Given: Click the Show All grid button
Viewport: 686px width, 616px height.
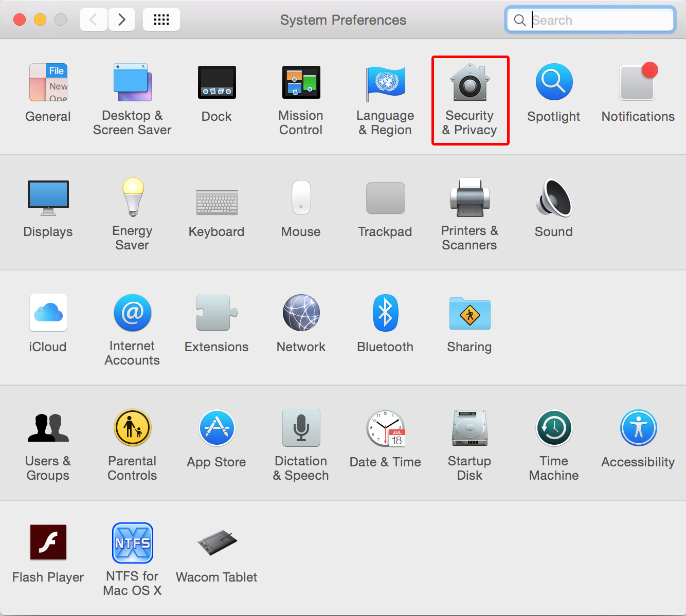Looking at the screenshot, I should (161, 20).
